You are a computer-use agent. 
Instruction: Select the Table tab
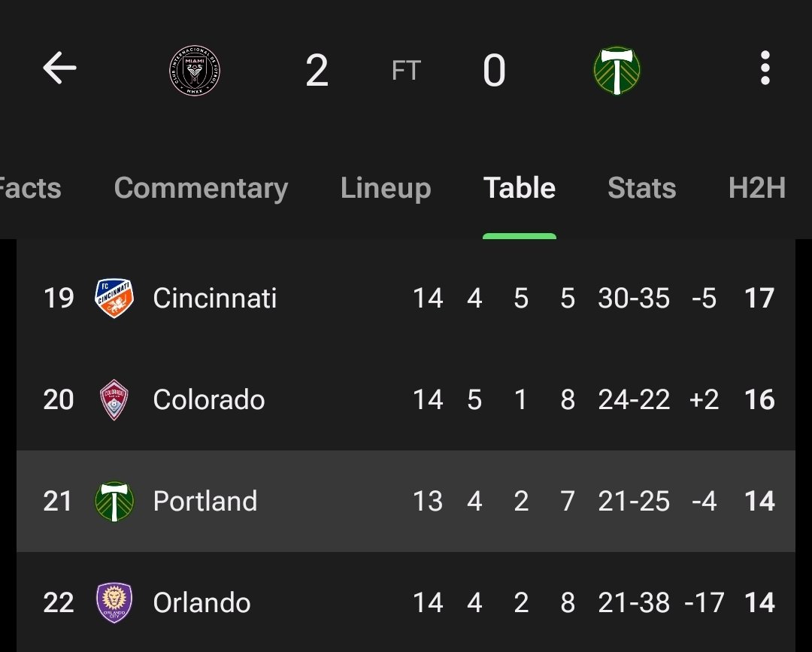[520, 187]
